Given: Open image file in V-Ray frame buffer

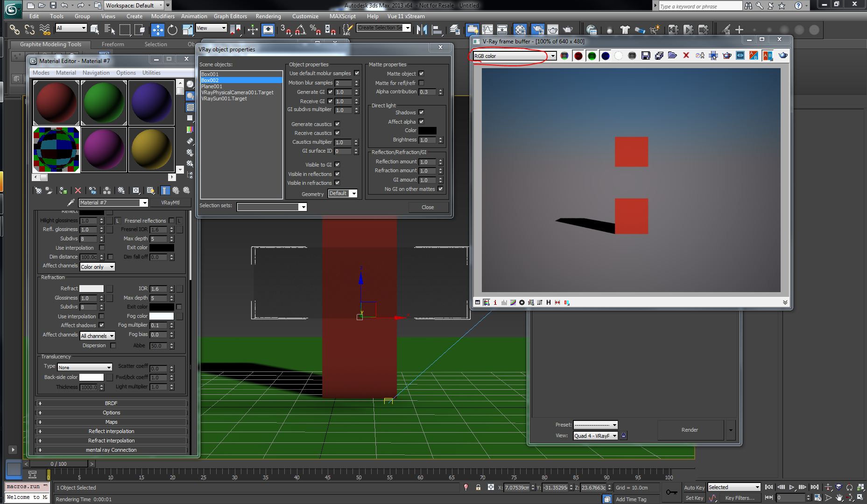Looking at the screenshot, I should (x=672, y=56).
